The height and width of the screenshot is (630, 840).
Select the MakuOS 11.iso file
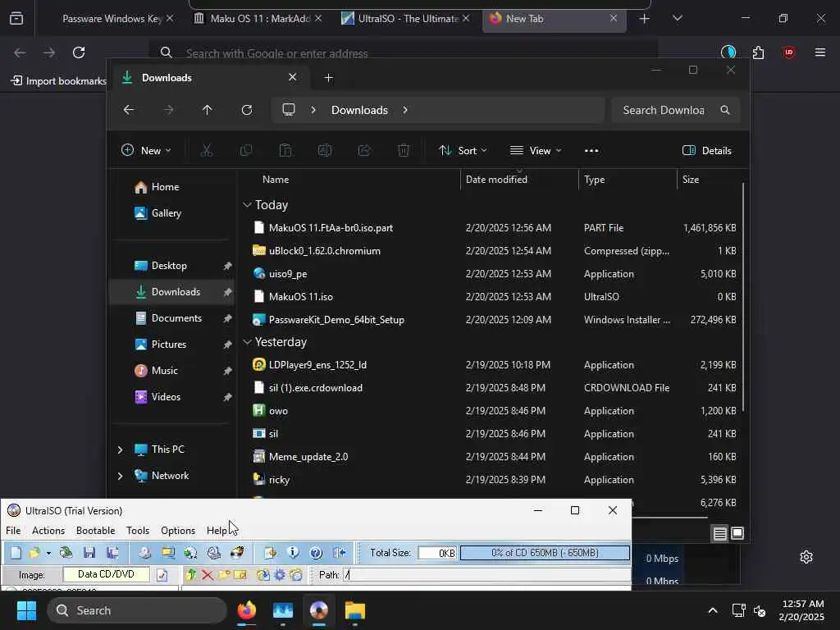(x=300, y=297)
